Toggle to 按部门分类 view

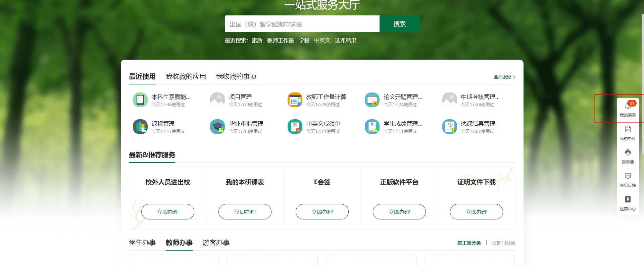[503, 243]
